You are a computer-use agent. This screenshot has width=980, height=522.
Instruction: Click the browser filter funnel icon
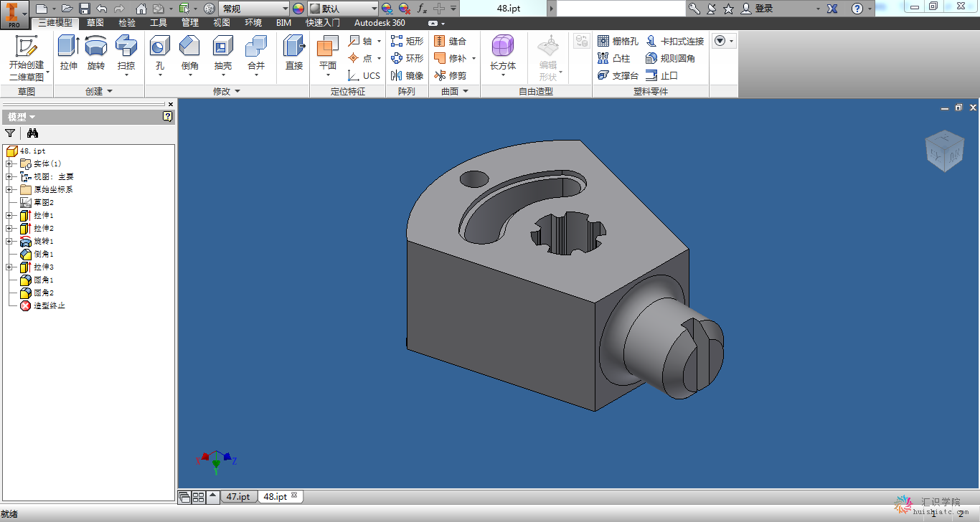point(10,133)
